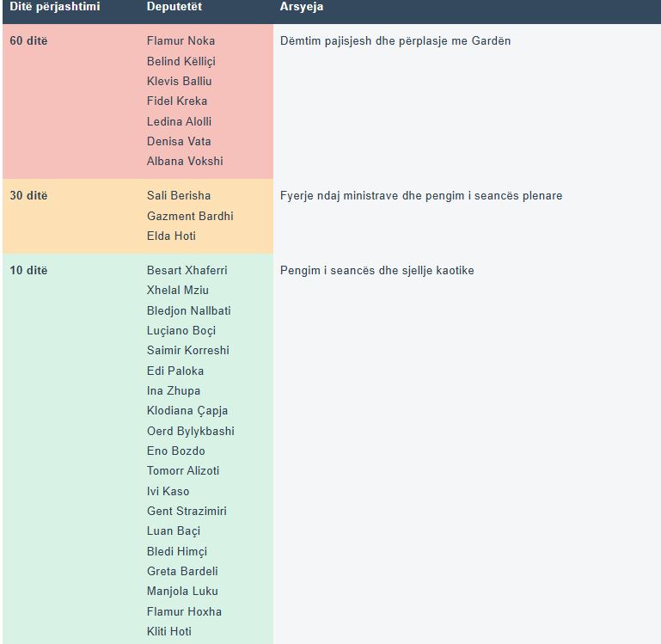Select the name Gent Strazimiri
Image resolution: width=661 pixels, height=644 pixels.
(x=187, y=511)
